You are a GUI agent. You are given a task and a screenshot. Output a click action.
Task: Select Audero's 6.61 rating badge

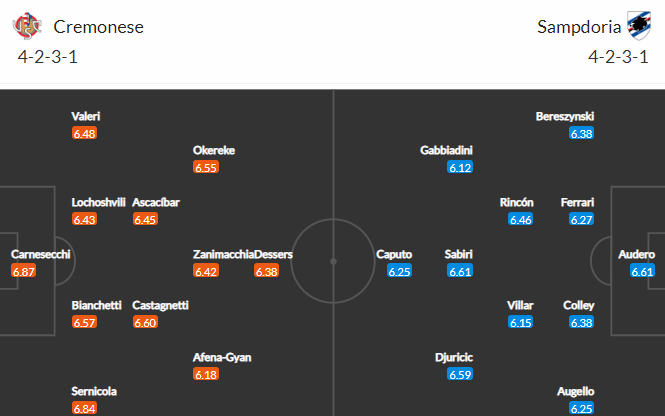642,271
